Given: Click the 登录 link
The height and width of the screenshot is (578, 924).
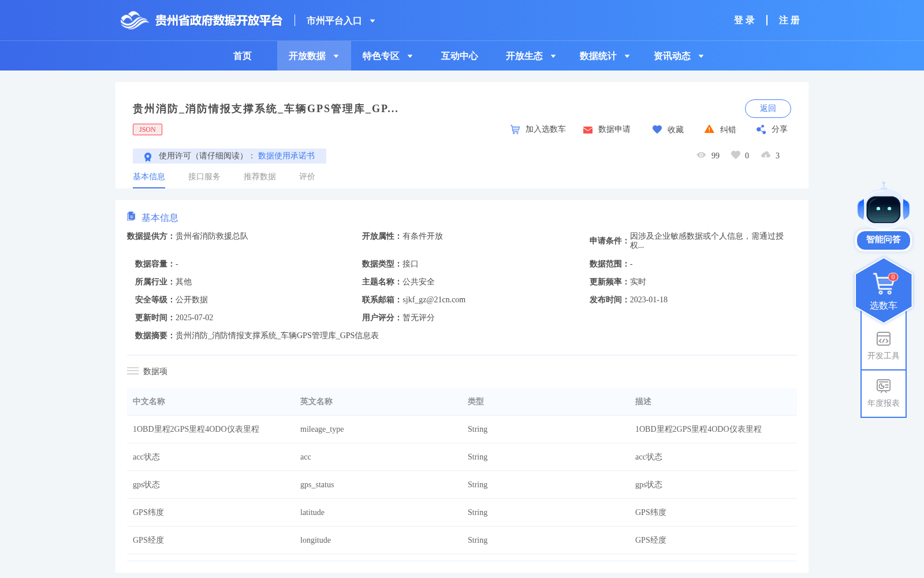Looking at the screenshot, I should tap(744, 20).
